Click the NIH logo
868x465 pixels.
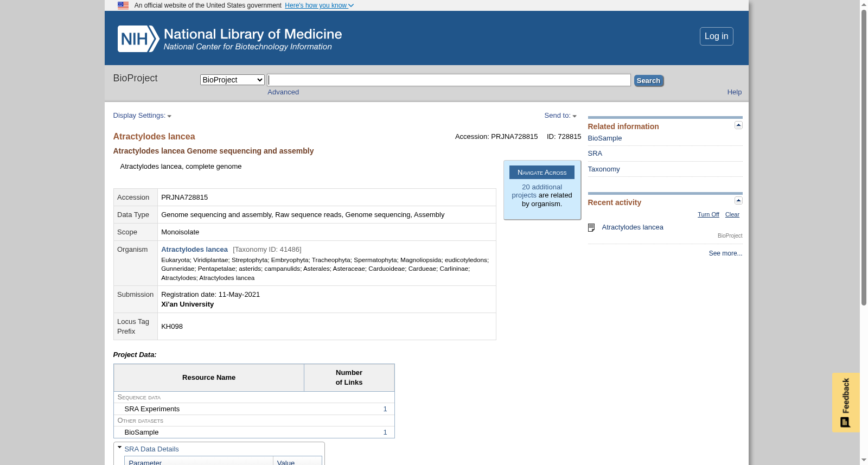pos(138,39)
